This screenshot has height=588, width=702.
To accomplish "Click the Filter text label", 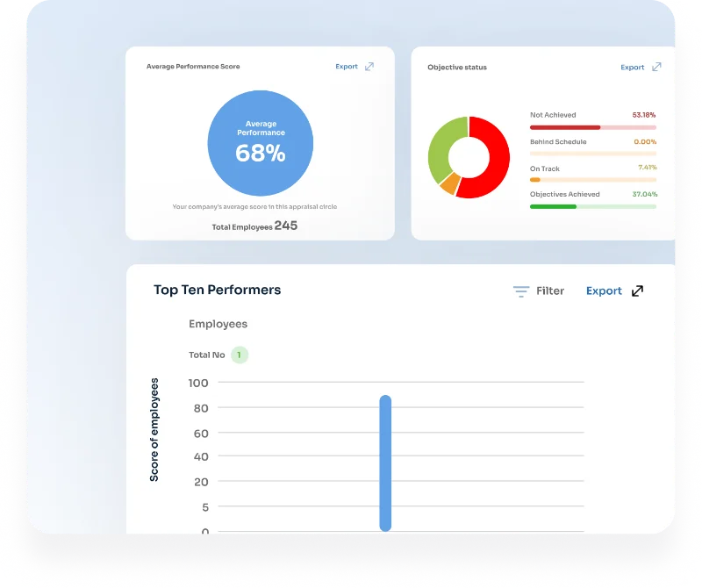I will pyautogui.click(x=550, y=291).
